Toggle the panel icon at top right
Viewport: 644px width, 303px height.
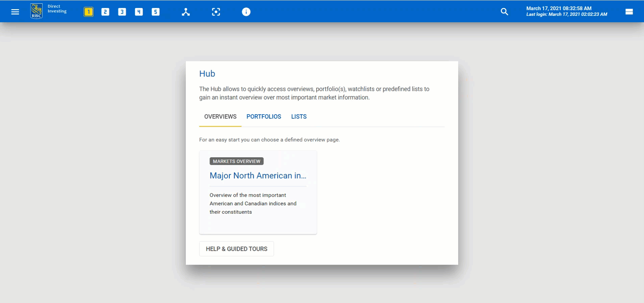pos(629,12)
